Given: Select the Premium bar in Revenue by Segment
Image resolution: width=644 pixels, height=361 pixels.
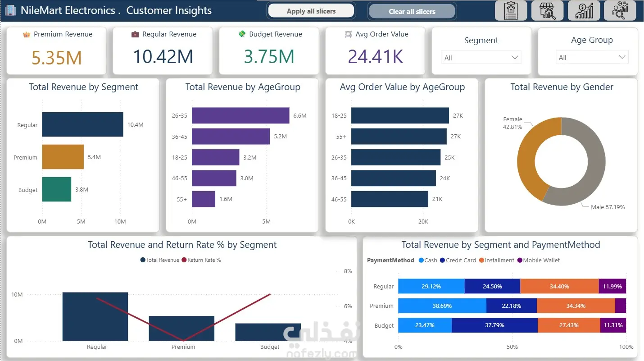Looking at the screenshot, I should pos(63,157).
